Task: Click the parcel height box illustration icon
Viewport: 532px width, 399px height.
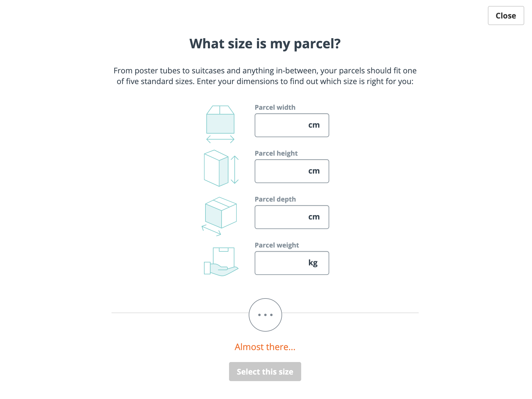Action: coord(215,168)
